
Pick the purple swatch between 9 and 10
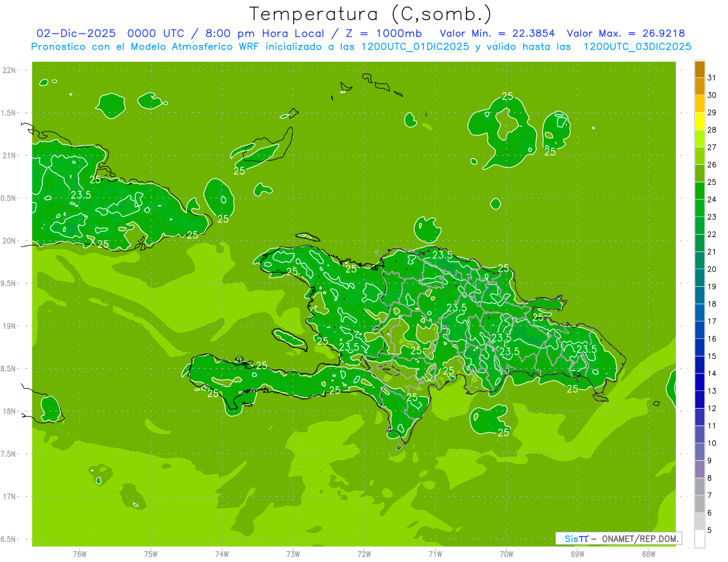[x=699, y=452]
